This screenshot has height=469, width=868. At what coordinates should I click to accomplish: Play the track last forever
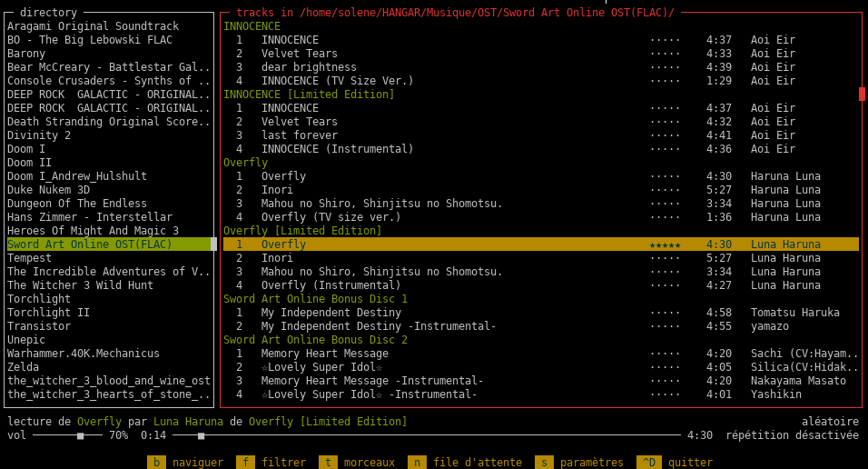299,135
